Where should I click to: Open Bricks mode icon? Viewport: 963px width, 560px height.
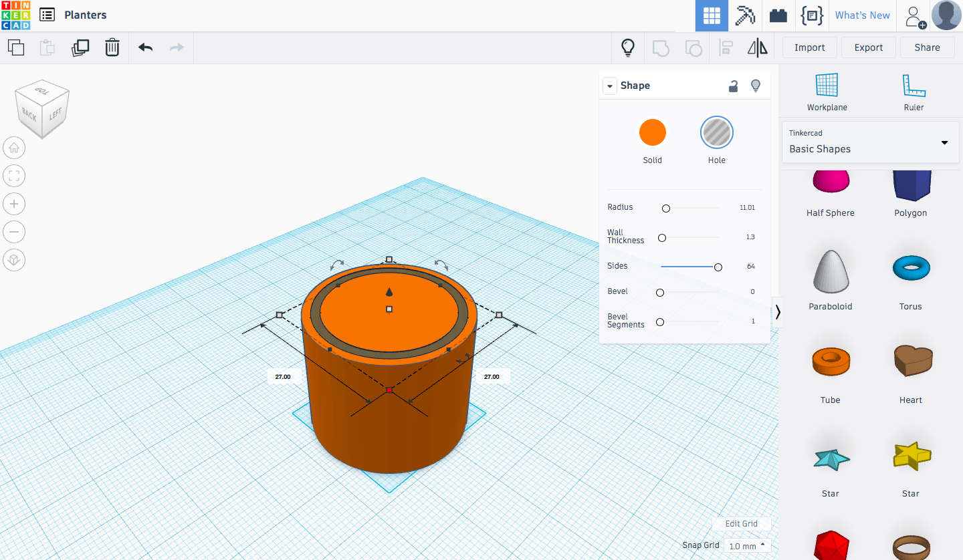coord(778,15)
